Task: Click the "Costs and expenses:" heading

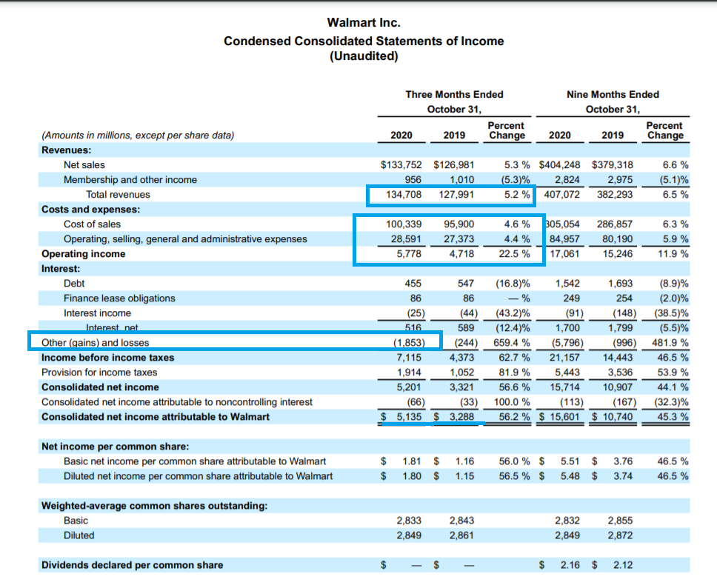Action: tap(91, 210)
